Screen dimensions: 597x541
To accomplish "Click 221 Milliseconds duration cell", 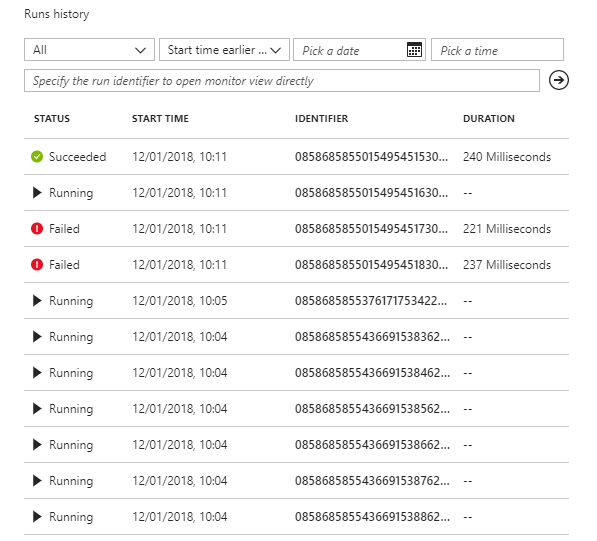I will pyautogui.click(x=507, y=228).
